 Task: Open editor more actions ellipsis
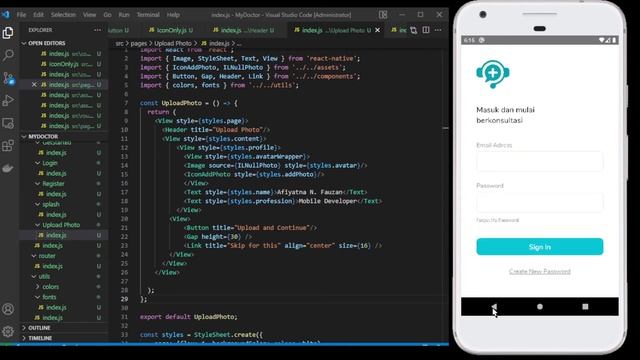click(x=438, y=30)
